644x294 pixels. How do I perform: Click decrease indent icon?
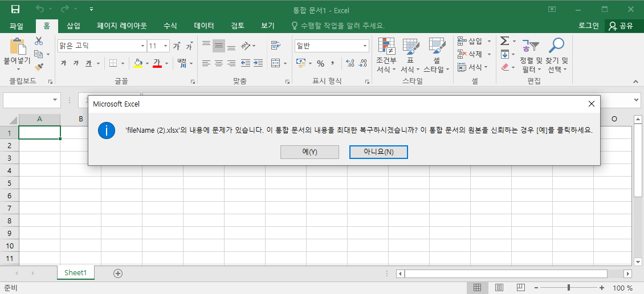point(246,63)
